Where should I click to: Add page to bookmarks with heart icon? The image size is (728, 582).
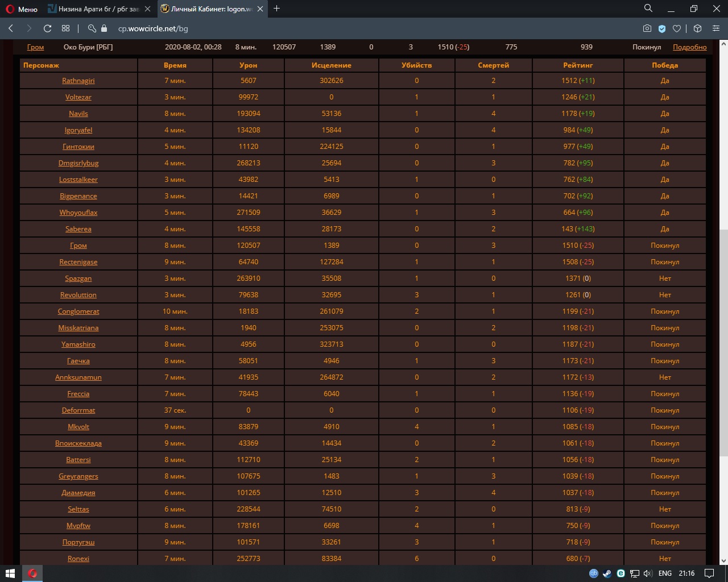677,28
